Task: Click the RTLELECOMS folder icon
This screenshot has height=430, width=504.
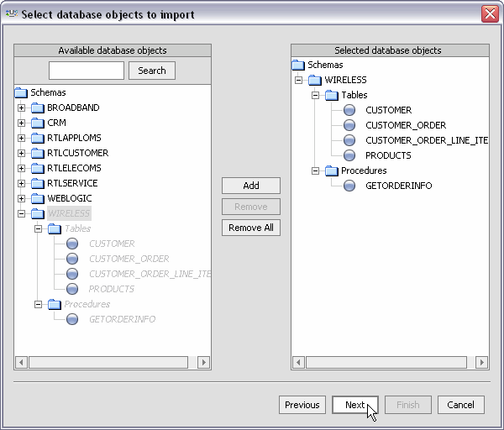Action: tap(38, 168)
